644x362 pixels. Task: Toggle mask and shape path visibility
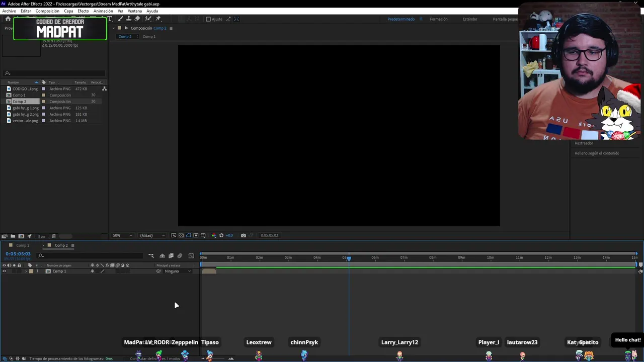(189, 235)
